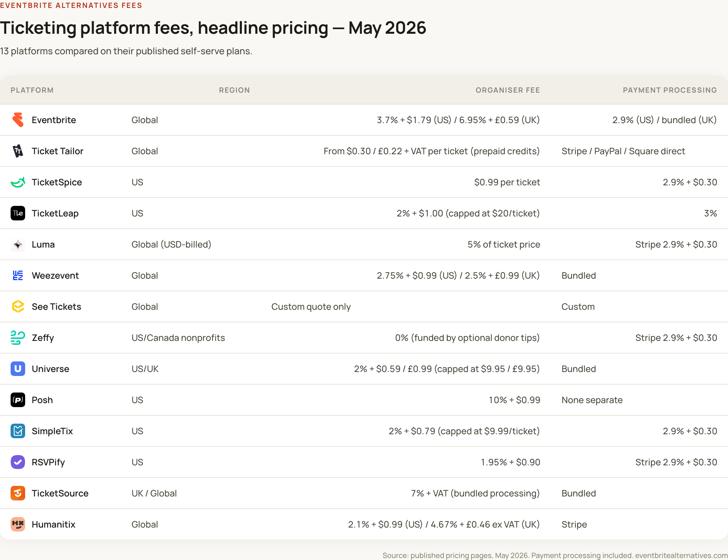This screenshot has width=728, height=560.
Task: Click Zeffy's 0% donor tips fee cell
Action: (468, 338)
